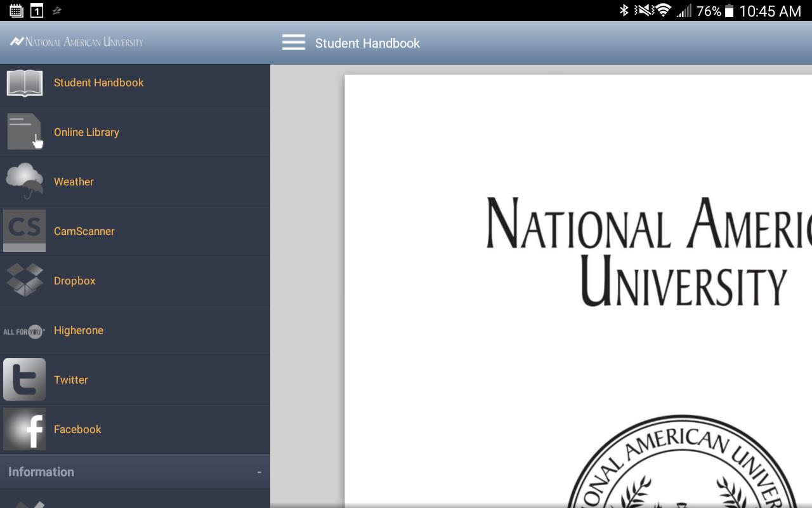Open the Weather cloud icon

coord(25,181)
